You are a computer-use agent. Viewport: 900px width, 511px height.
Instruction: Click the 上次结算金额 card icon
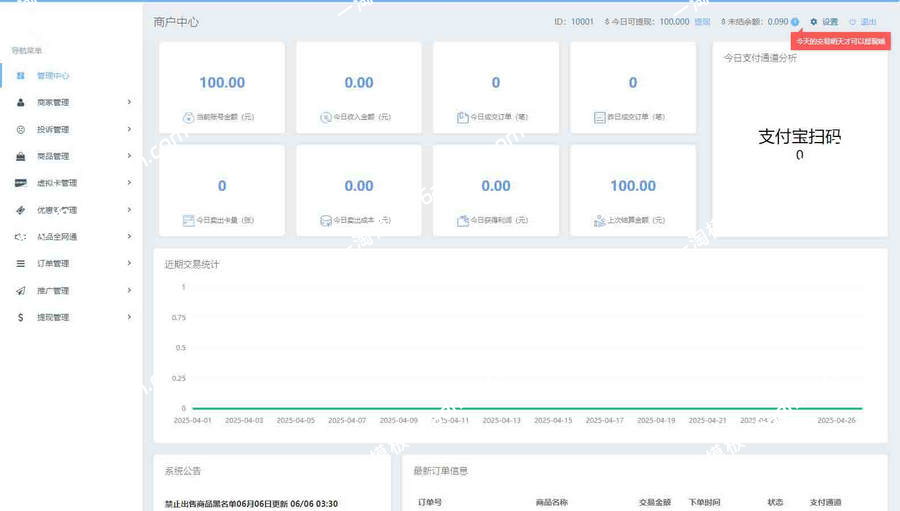[599, 220]
